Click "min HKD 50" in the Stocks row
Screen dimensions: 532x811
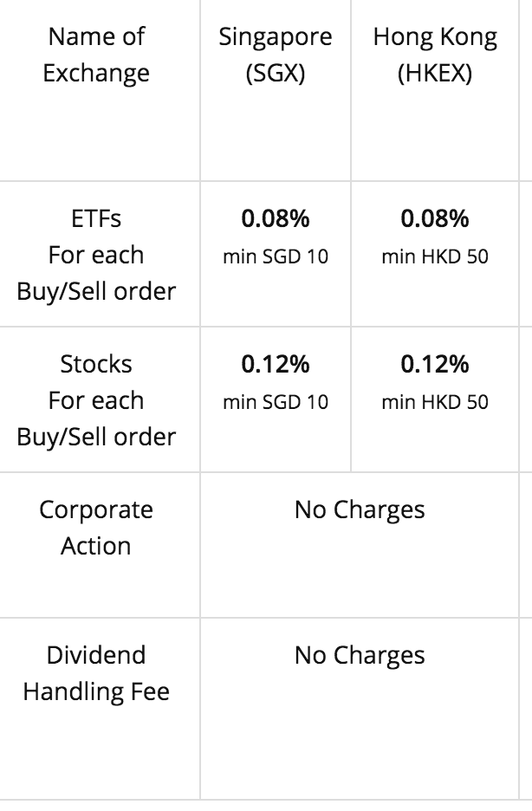(x=435, y=402)
